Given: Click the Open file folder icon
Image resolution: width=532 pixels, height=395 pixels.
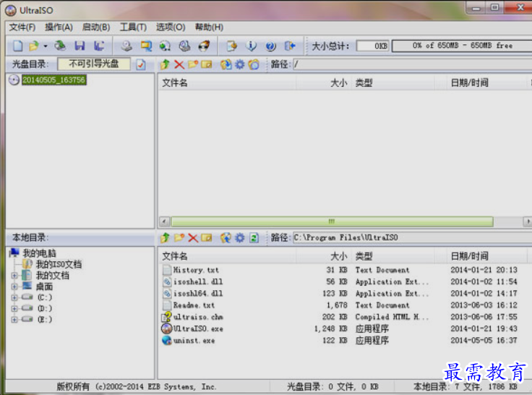Looking at the screenshot, I should [x=33, y=46].
